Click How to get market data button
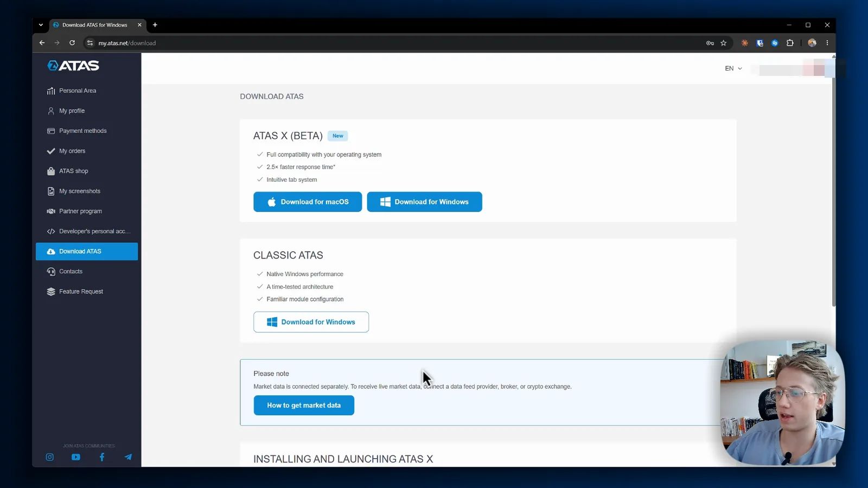 point(304,405)
